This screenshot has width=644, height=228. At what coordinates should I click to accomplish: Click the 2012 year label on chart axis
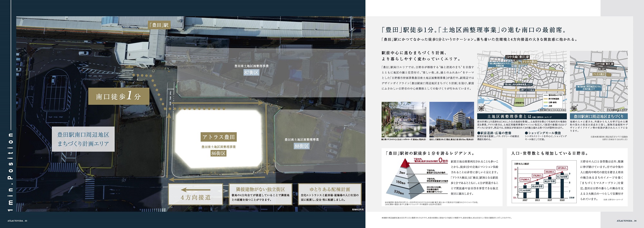tap(537, 200)
